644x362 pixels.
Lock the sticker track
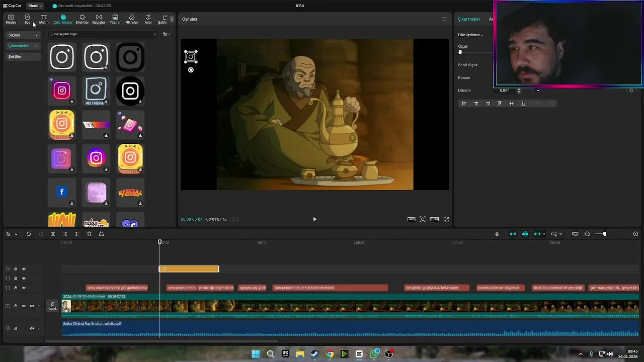click(16, 269)
